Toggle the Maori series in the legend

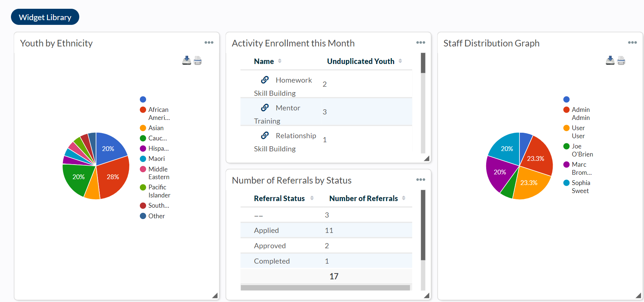156,159
